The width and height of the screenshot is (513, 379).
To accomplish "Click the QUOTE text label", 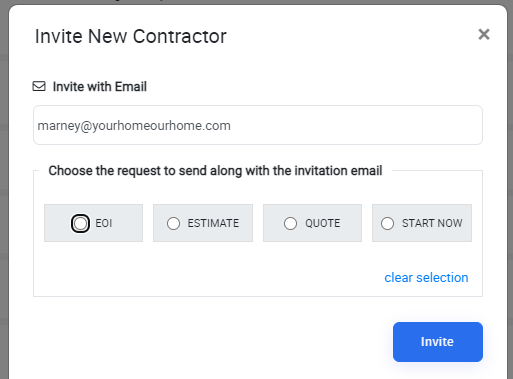I will point(323,223).
